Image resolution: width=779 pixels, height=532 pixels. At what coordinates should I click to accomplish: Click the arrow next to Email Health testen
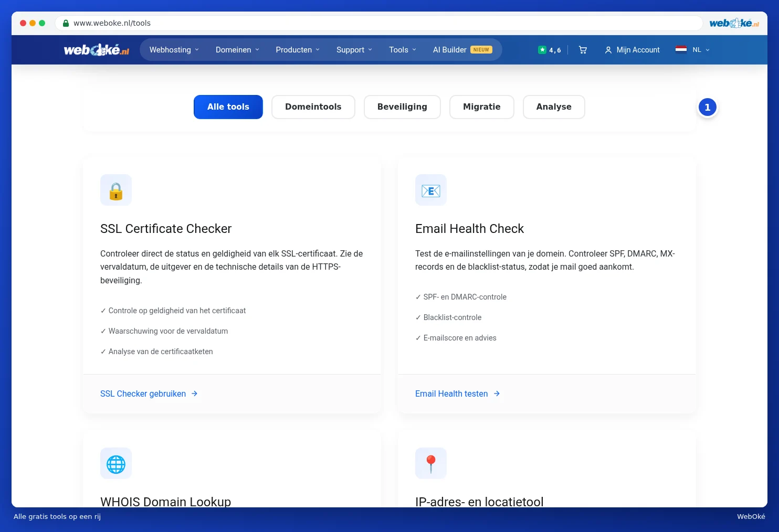point(497,393)
